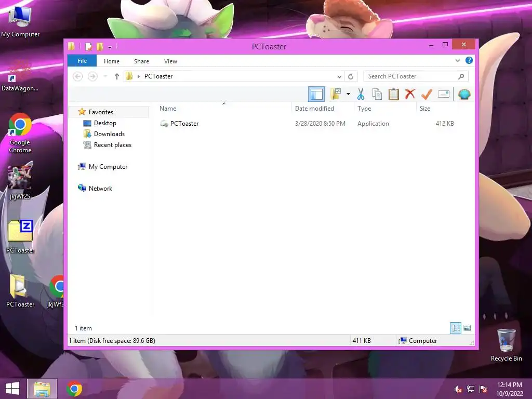Click the address bar folder icon
532x399 pixels.
(129, 76)
